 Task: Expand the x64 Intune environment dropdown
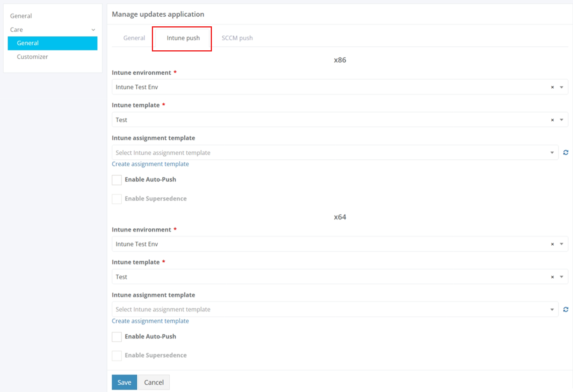(561, 244)
